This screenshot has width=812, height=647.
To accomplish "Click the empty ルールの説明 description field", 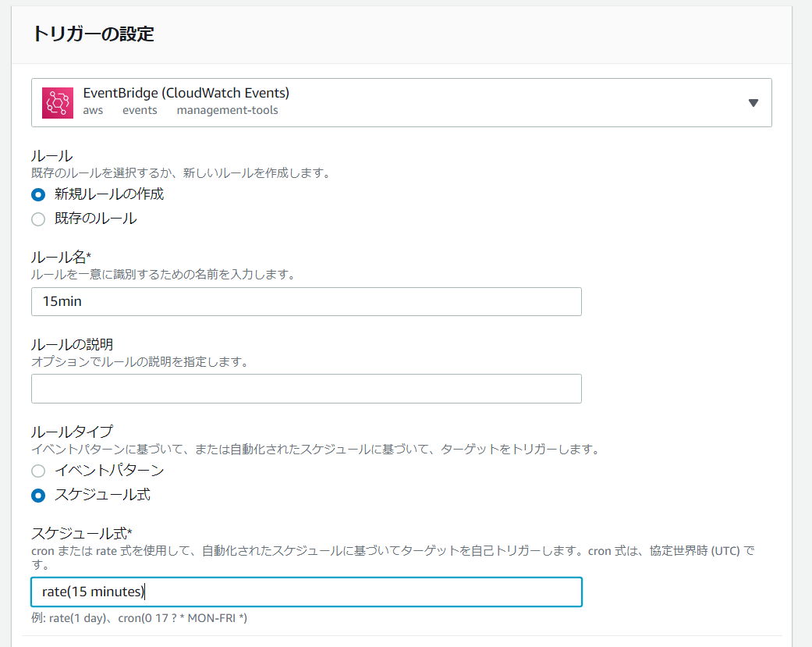I will click(306, 388).
